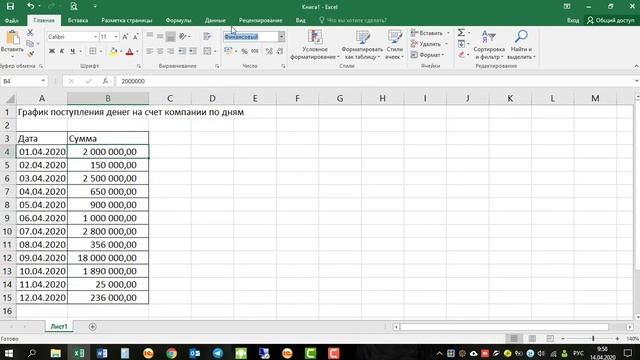
Task: Decrease font size with the smaller A icon
Action: coord(136,37)
